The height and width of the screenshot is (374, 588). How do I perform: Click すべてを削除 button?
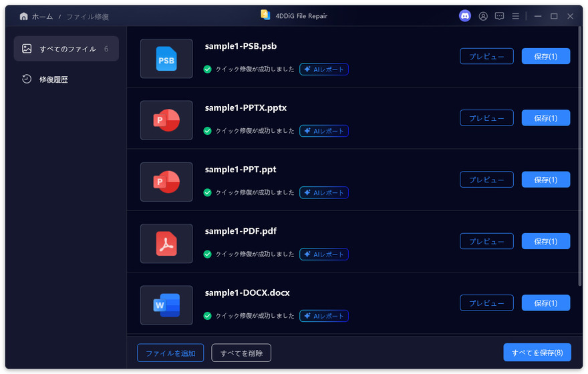coord(241,353)
